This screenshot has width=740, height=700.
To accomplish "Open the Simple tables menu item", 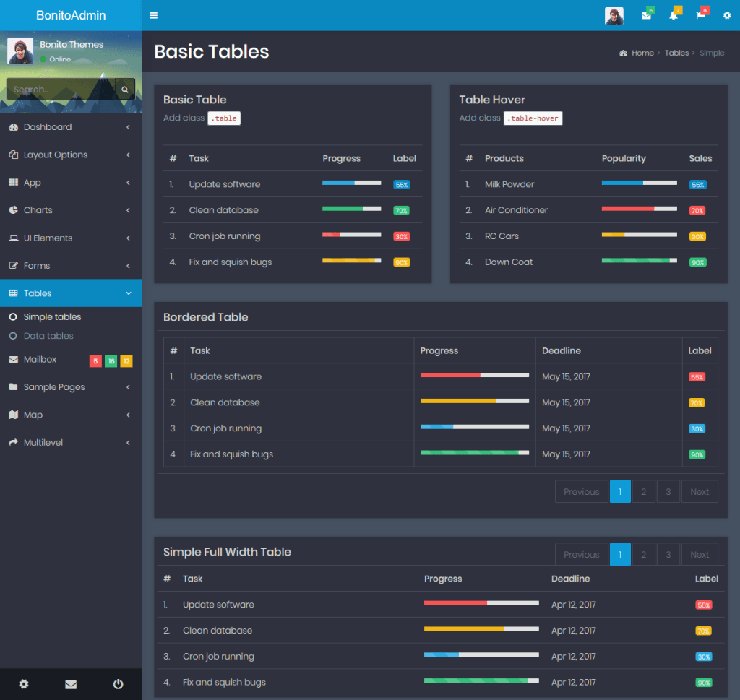I will (x=71, y=317).
